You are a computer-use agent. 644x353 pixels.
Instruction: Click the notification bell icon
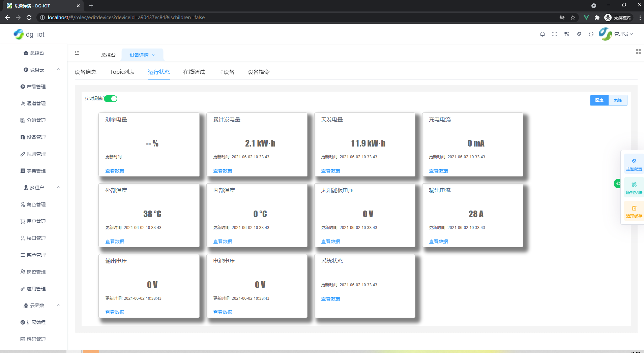542,34
